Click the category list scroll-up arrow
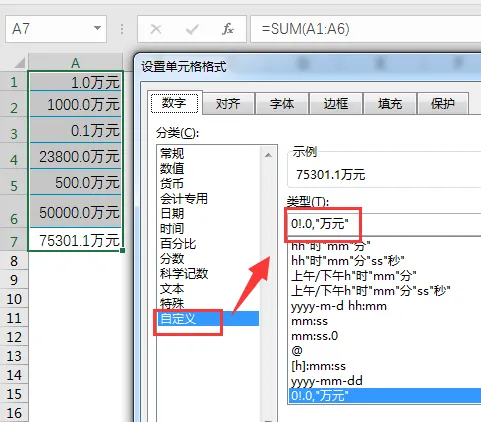Screen dimensions: 481x422 click(268, 155)
